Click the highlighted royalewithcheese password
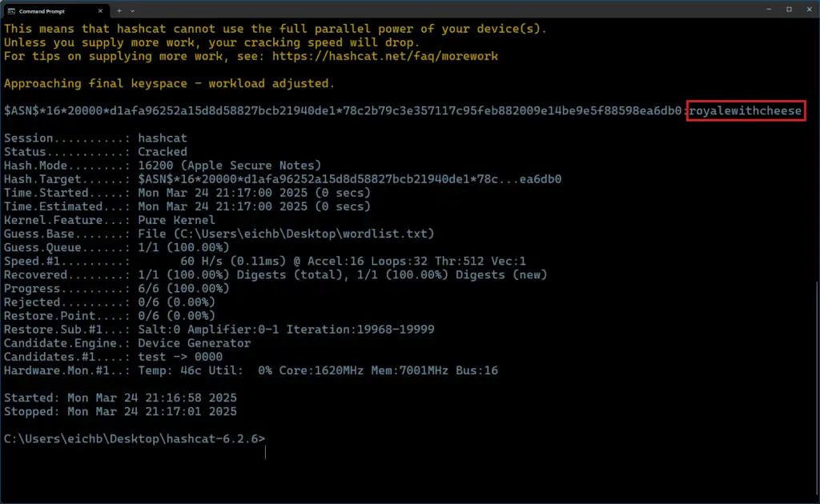This screenshot has width=820, height=504. point(746,110)
